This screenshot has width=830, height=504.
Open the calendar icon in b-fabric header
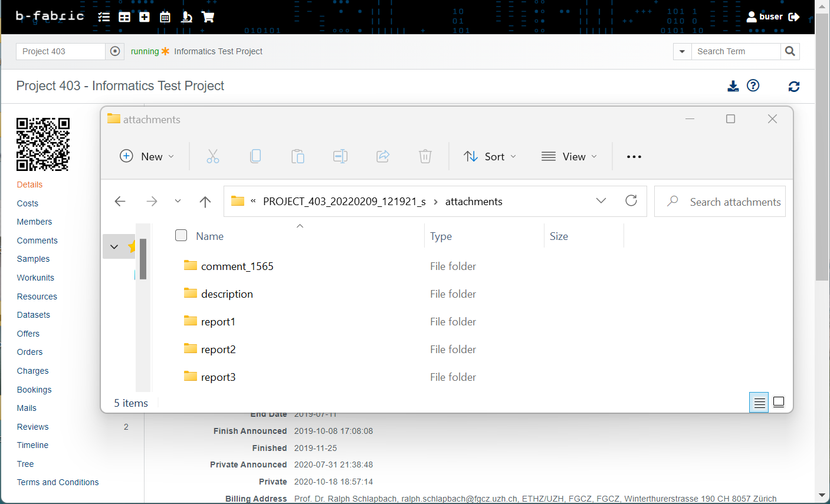tap(165, 17)
